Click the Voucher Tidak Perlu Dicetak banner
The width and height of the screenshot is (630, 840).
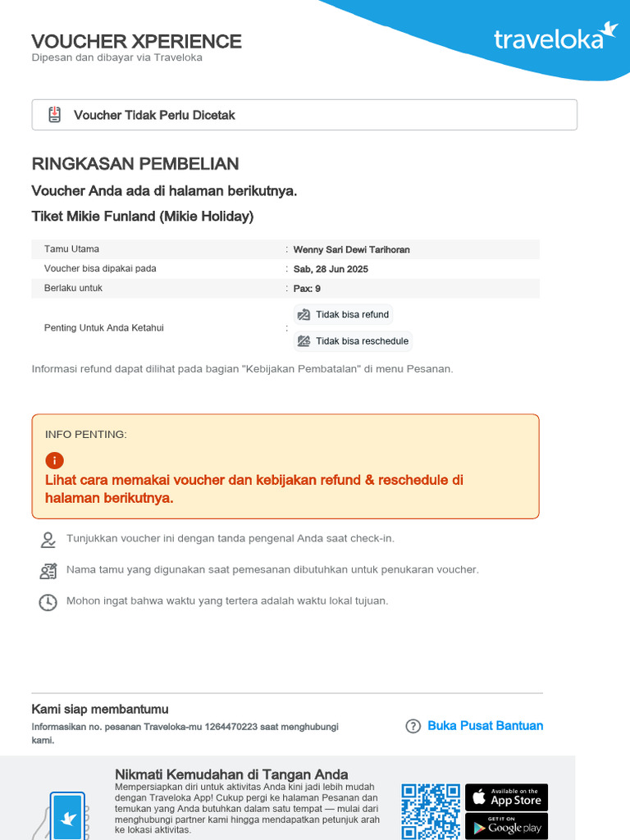click(304, 115)
